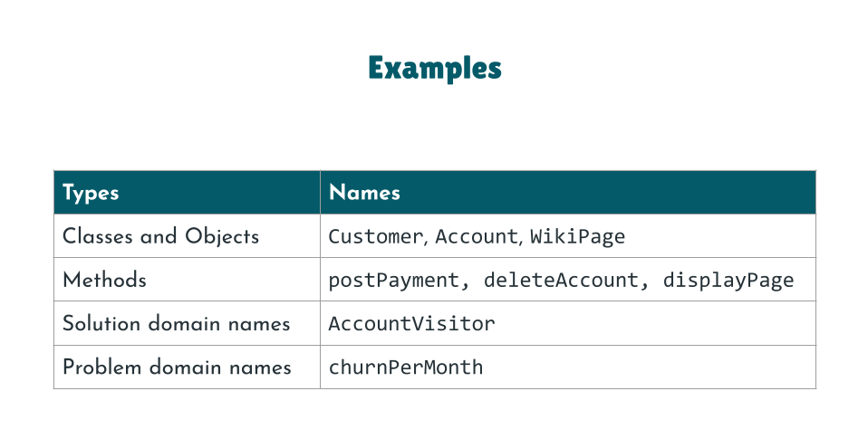Click the 'WikiPage' class name
Viewport: 868px width, 439px height.
(577, 237)
